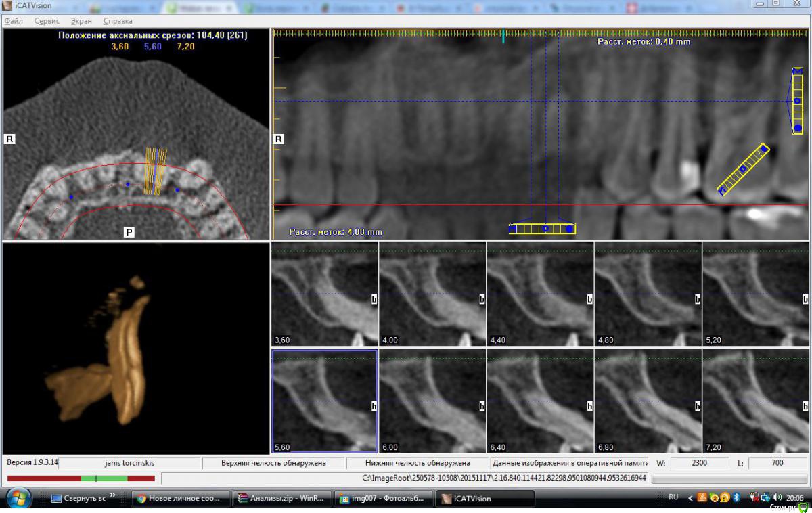Select the cross-section slice labeled 6,40
This screenshot has width=812, height=513.
pos(540,401)
